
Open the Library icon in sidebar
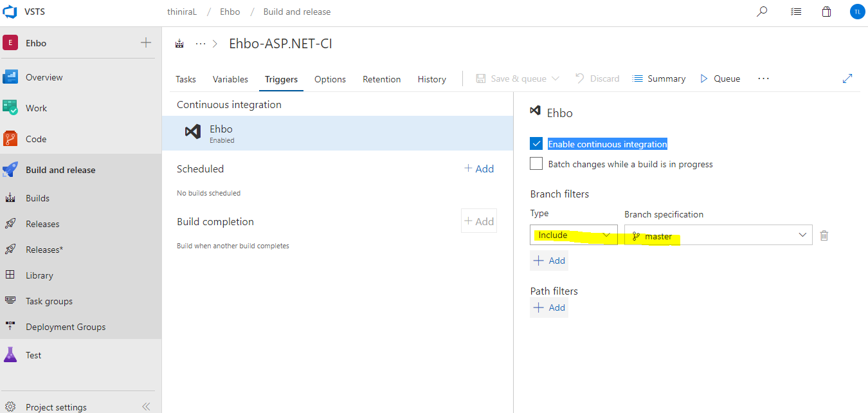[x=10, y=275]
